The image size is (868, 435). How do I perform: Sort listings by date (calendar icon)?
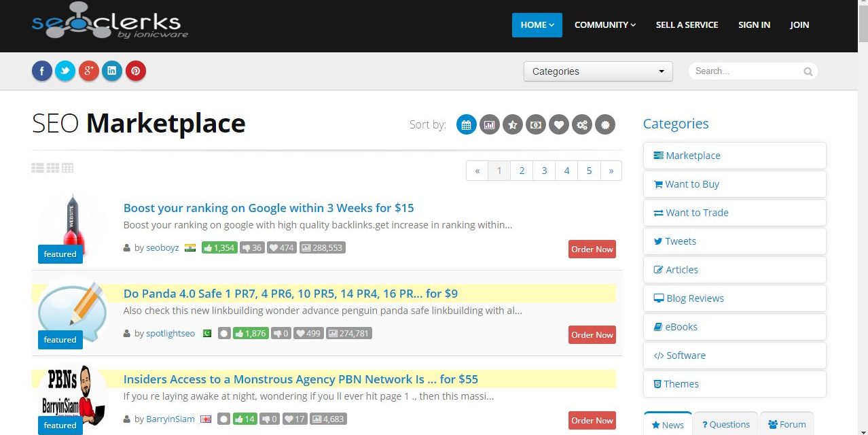[467, 124]
